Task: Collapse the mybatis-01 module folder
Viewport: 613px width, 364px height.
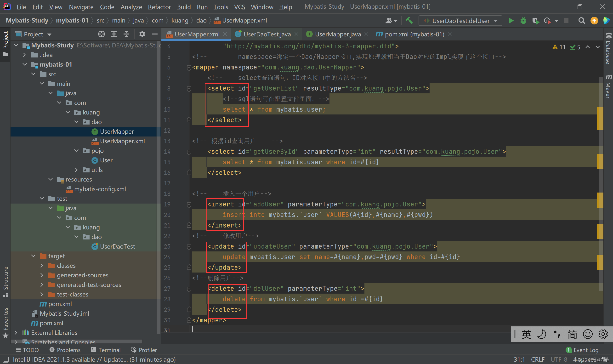Action: tap(25, 64)
